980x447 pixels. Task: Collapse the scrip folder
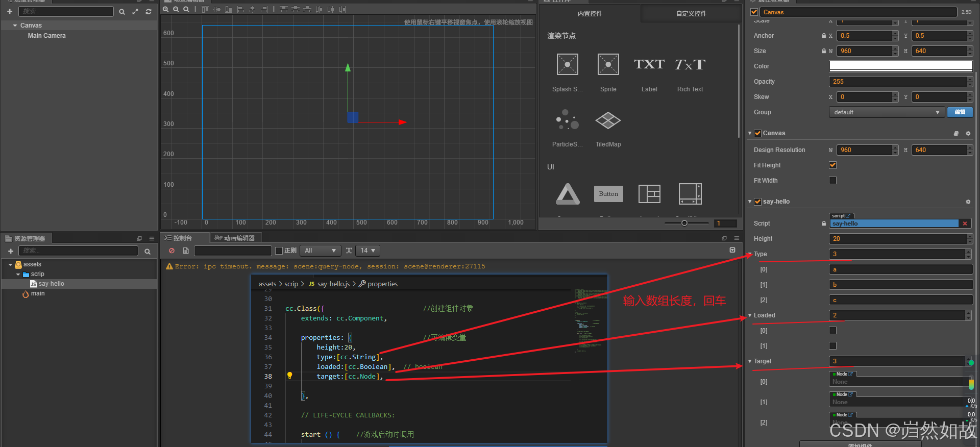tap(18, 274)
